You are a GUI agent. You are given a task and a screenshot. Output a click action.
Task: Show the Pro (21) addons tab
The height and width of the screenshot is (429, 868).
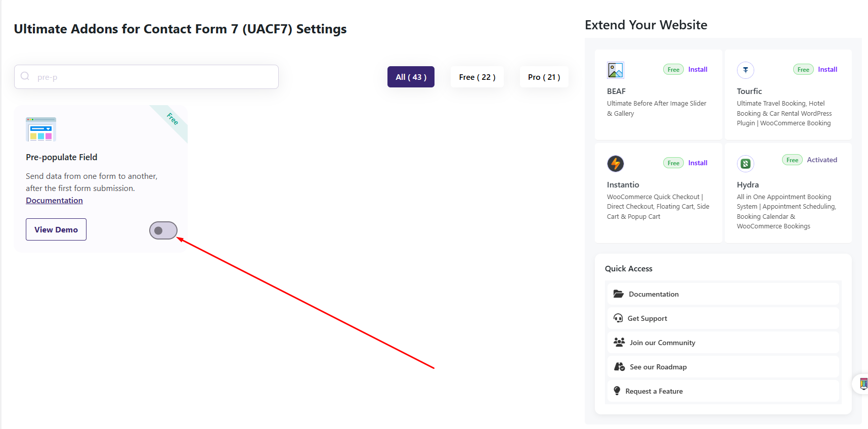544,77
